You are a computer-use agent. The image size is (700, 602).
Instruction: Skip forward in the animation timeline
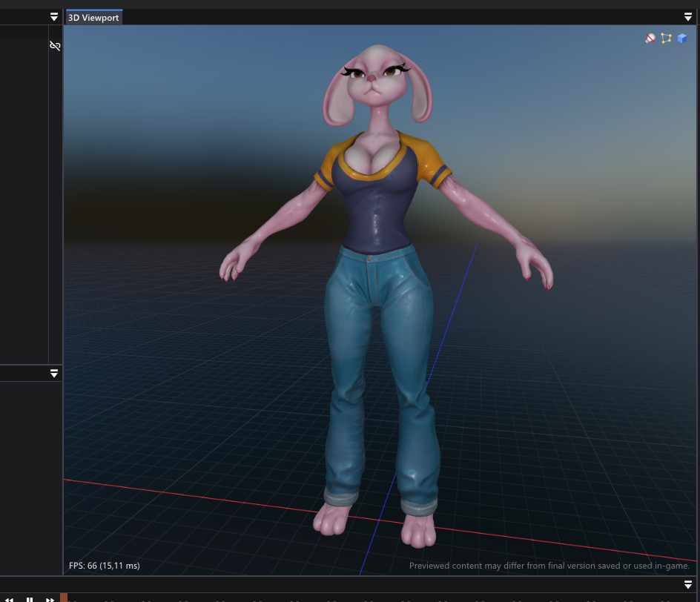coord(50,599)
